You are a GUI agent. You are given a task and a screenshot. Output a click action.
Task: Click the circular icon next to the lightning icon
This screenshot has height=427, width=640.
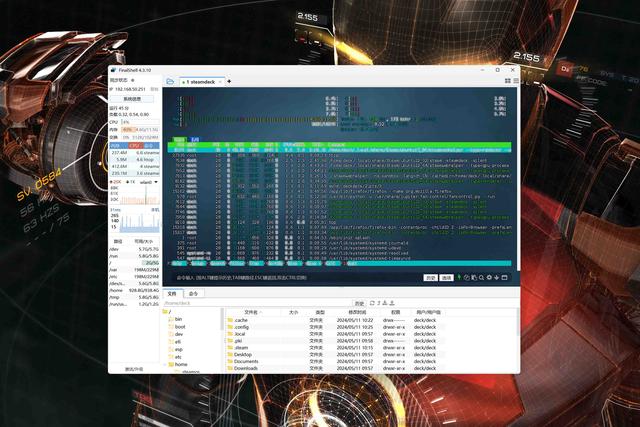[x=467, y=278]
